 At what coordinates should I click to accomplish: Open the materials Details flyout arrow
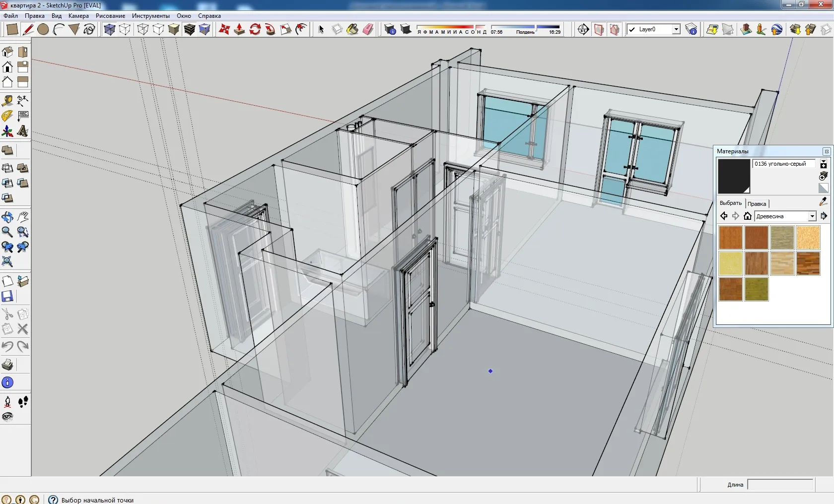(x=824, y=216)
